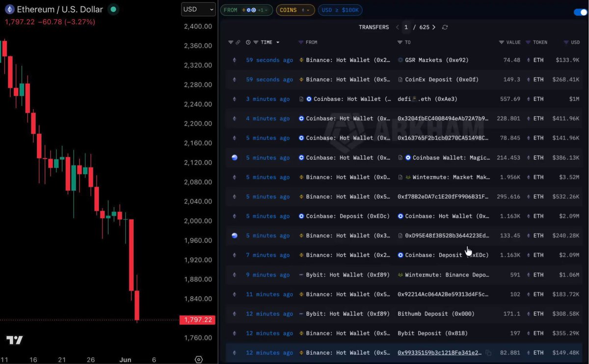The image size is (589, 364).
Task: Select Wintermute: Binance Deposit recipient
Action: 447,275
